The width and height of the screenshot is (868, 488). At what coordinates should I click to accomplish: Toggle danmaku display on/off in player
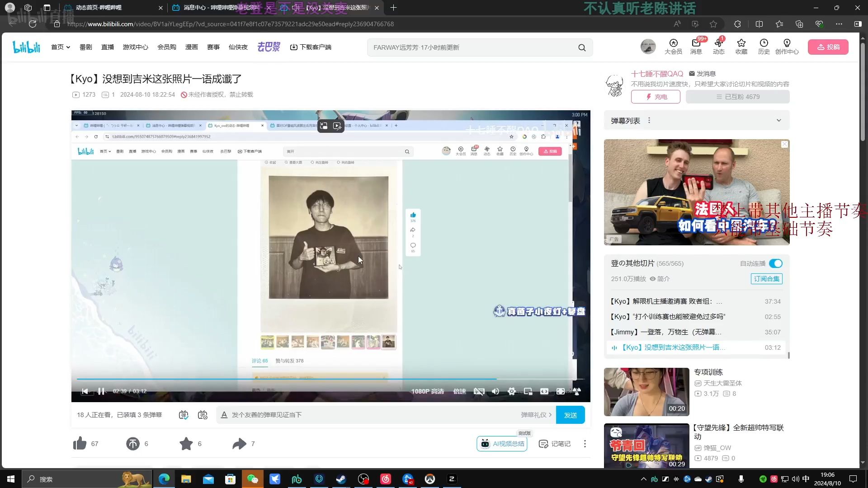pyautogui.click(x=183, y=415)
